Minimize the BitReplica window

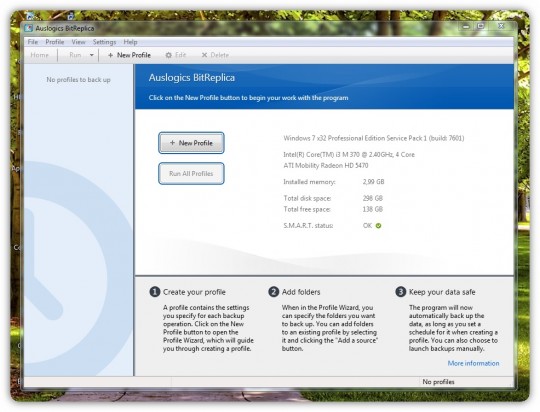tap(466, 26)
